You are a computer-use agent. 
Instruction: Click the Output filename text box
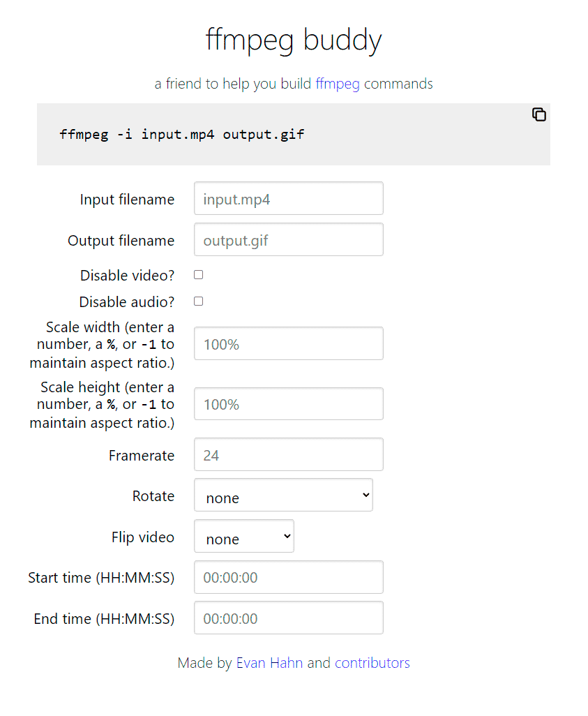tap(289, 240)
